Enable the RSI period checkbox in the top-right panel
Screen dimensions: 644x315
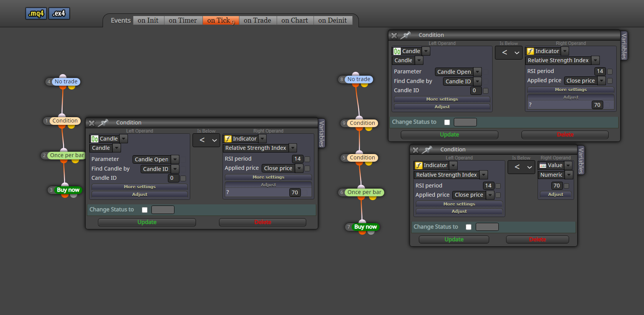click(x=609, y=71)
